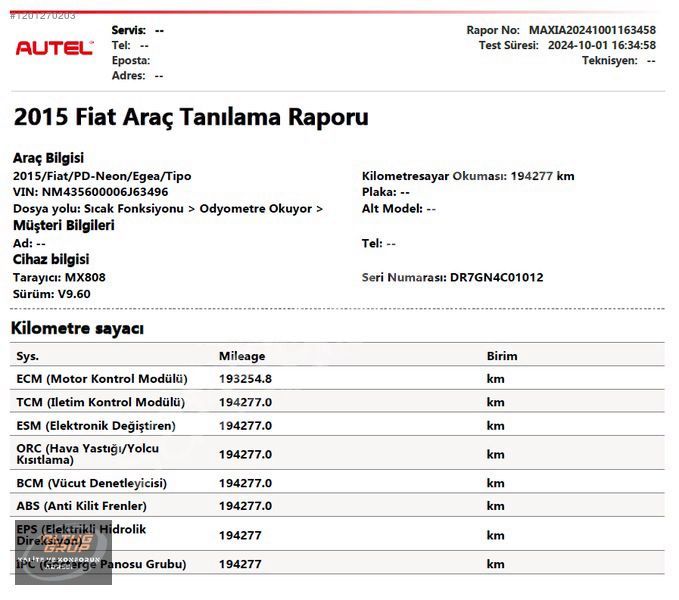Click the Araç Bilgisi heading
Image resolution: width=679 pixels, height=600 pixels.
pyautogui.click(x=48, y=158)
